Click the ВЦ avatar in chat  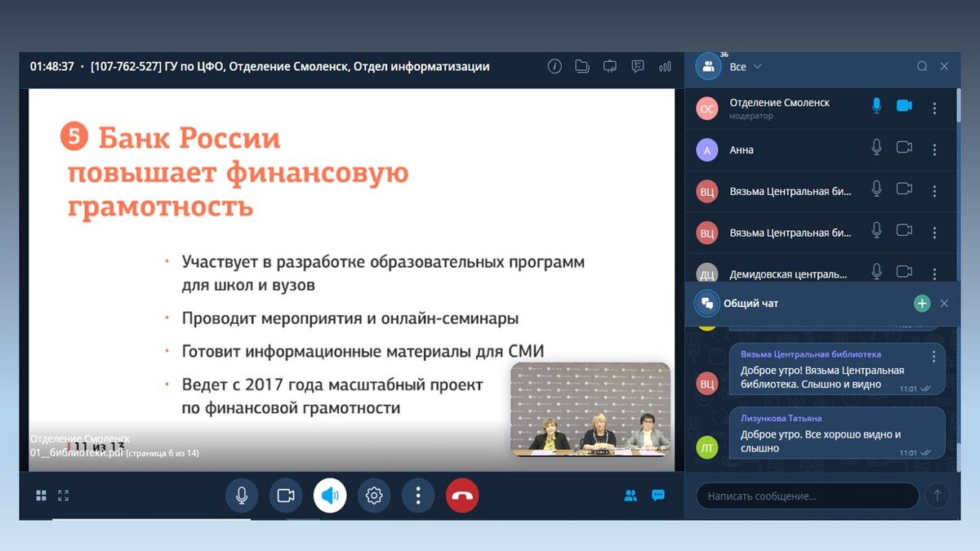(708, 382)
